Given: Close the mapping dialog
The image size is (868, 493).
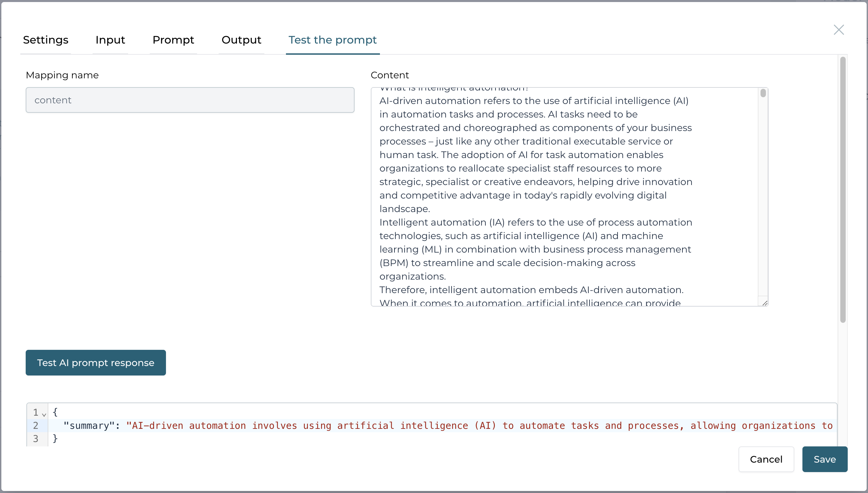Looking at the screenshot, I should click(x=839, y=30).
